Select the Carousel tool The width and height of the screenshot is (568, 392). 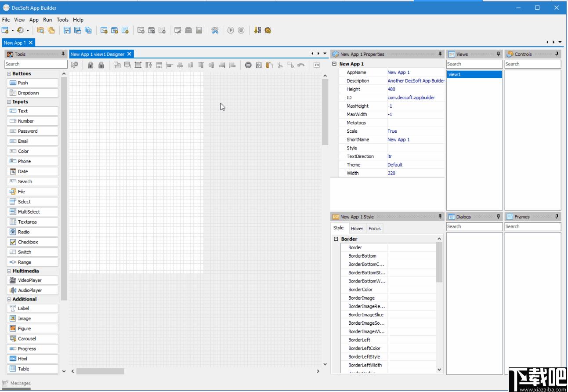pos(33,339)
